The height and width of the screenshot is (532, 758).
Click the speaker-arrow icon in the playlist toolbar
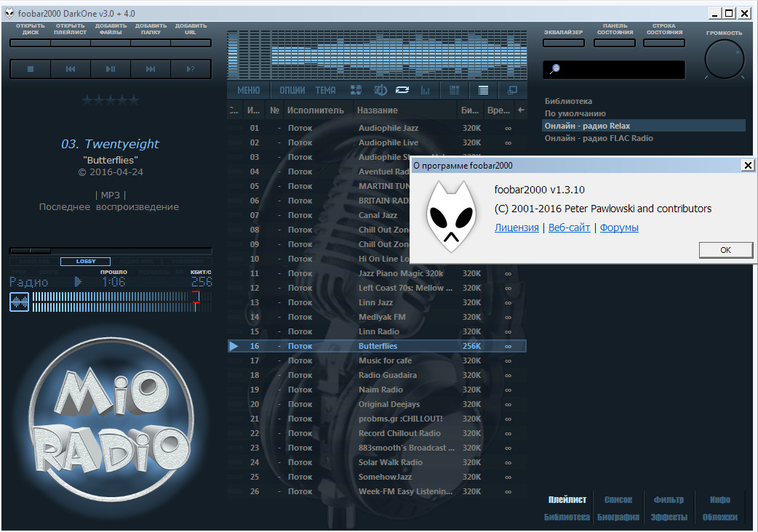(x=380, y=90)
